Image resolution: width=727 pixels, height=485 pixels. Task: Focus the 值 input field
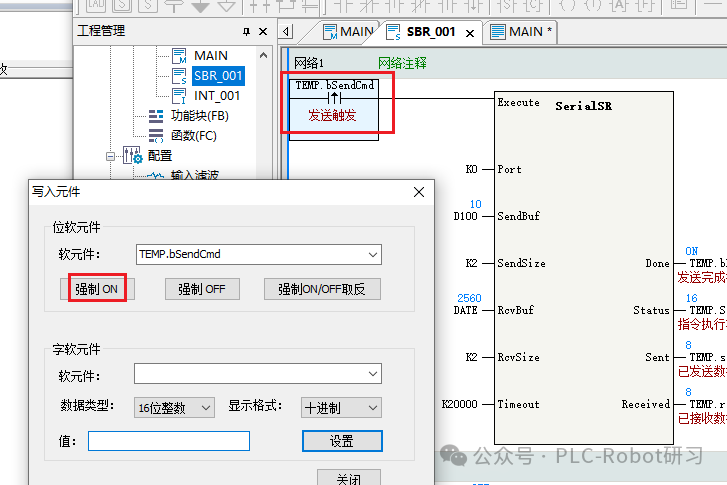pos(169,441)
